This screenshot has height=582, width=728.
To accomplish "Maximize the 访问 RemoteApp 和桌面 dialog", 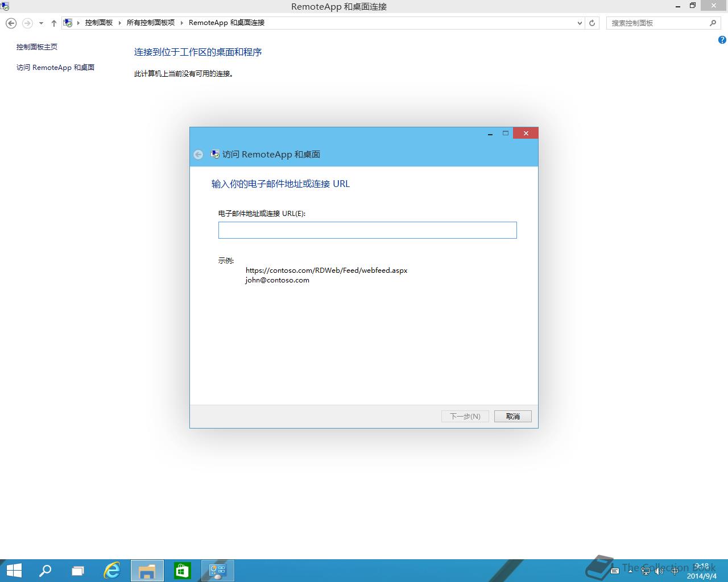I will click(505, 133).
